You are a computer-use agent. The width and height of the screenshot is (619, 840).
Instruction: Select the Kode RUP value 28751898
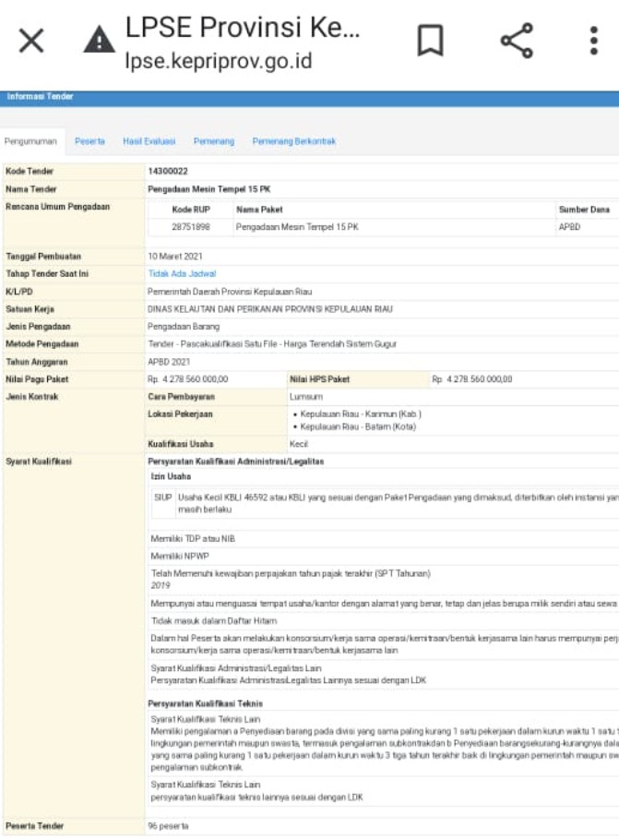coord(190,226)
